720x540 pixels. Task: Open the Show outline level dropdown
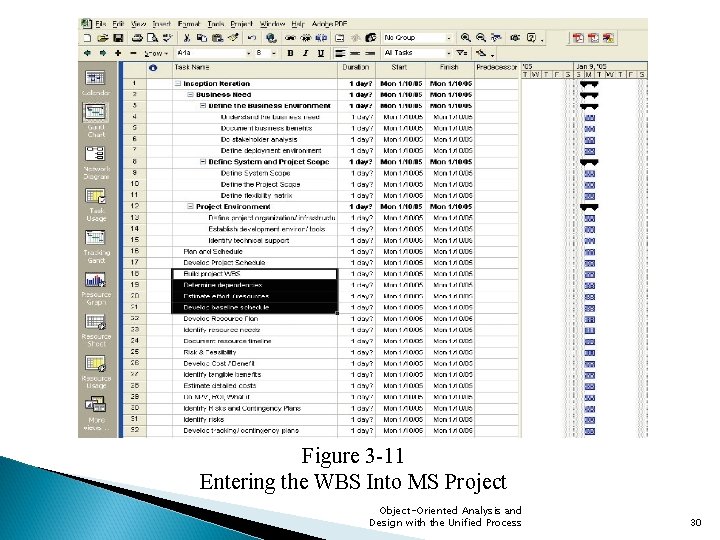(156, 54)
